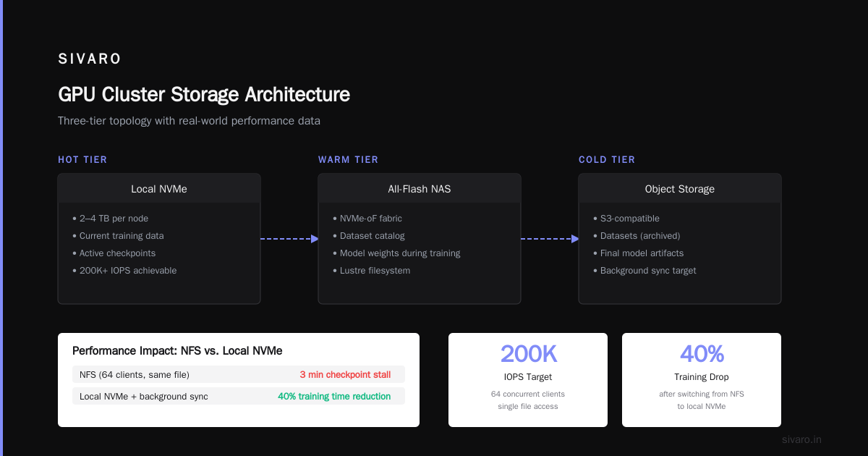The image size is (868, 456).
Task: Select the Object Storage card header
Action: 680,189
